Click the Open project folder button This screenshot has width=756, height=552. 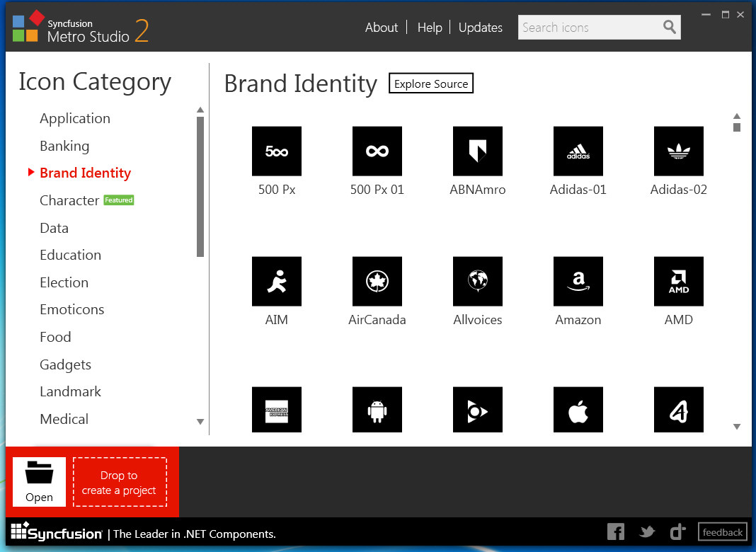tap(39, 482)
